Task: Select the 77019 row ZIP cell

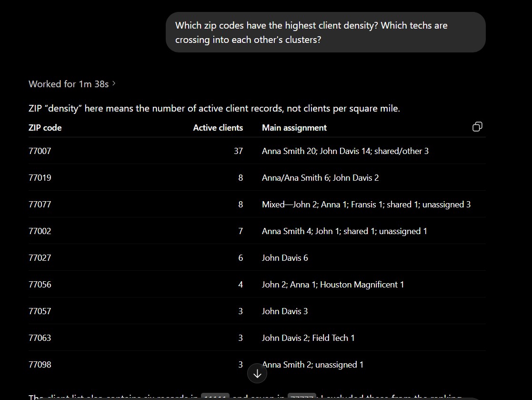Action: pyautogui.click(x=40, y=177)
